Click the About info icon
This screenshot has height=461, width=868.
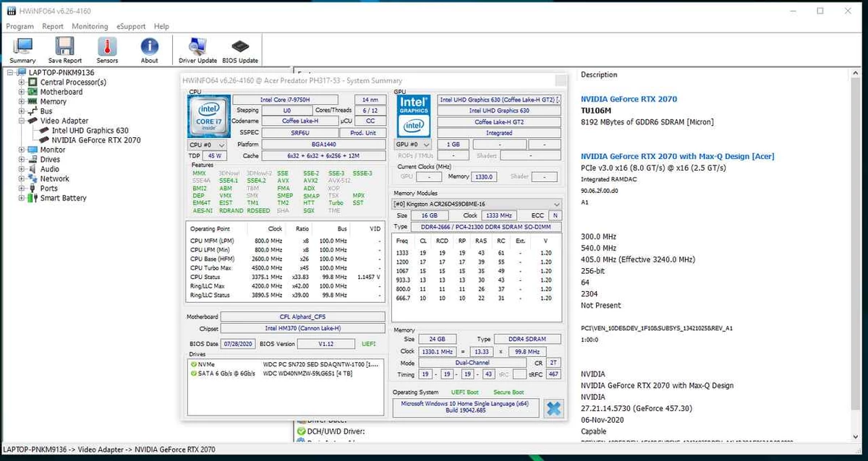coord(149,46)
